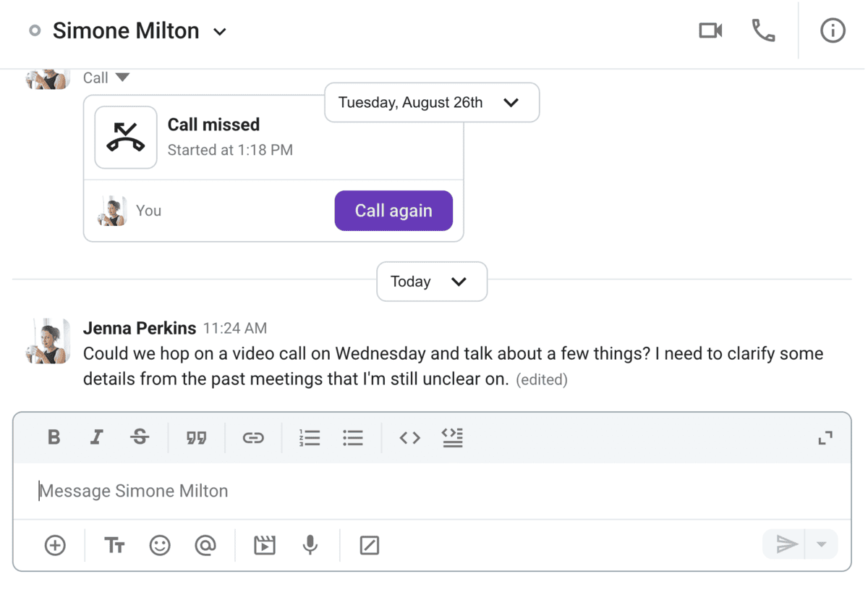Toggle italic formatting
Image resolution: width=868 pixels, height=590 pixels.
(x=96, y=437)
